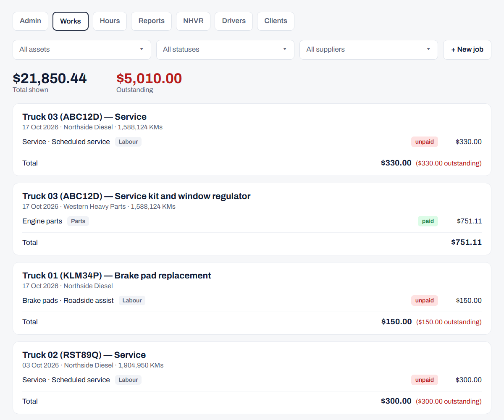Click the Engine parts line item

pos(42,221)
